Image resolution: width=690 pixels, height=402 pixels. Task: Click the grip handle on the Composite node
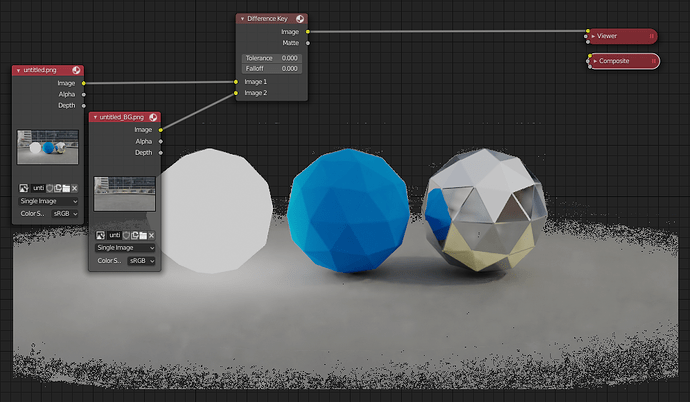click(x=653, y=61)
